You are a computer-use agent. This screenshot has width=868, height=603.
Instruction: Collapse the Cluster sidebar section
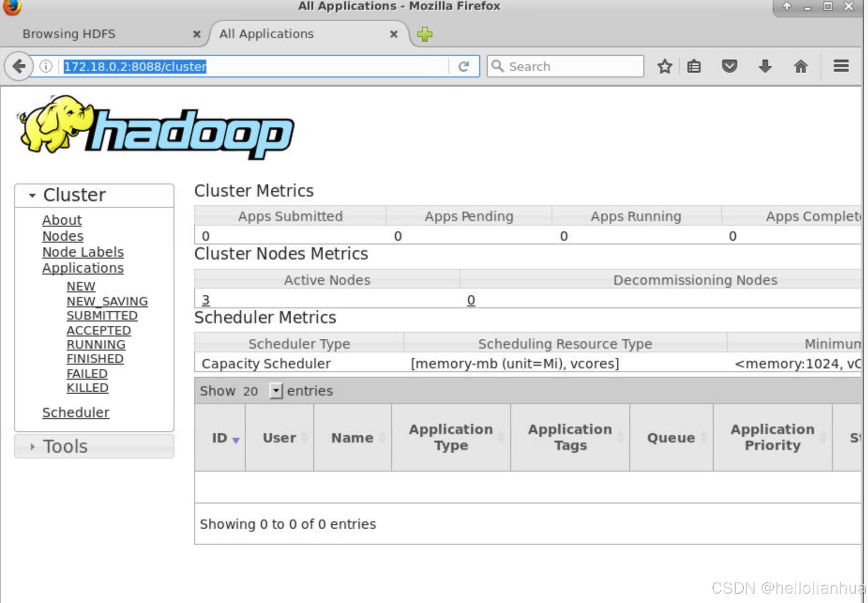[94, 195]
